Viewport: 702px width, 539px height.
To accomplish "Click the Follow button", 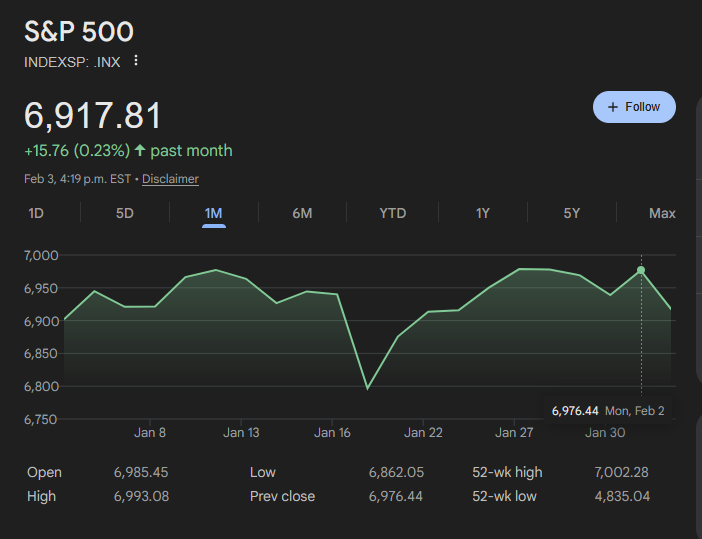I will [634, 107].
